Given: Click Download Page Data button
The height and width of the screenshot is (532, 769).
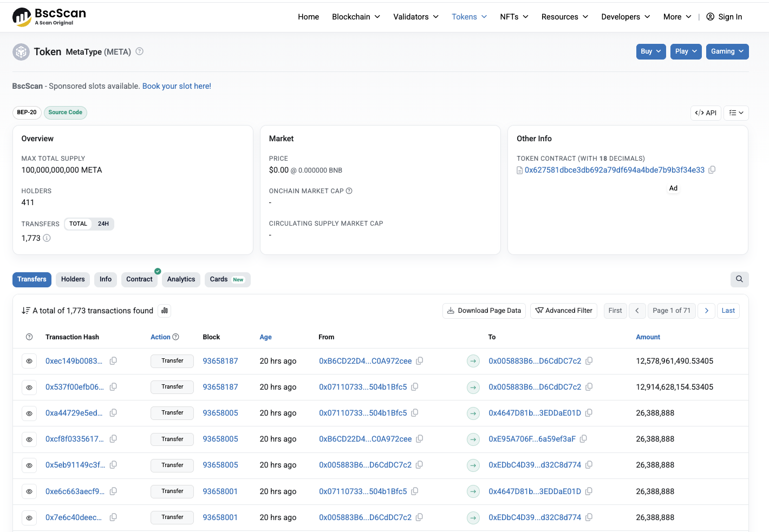Looking at the screenshot, I should (484, 311).
